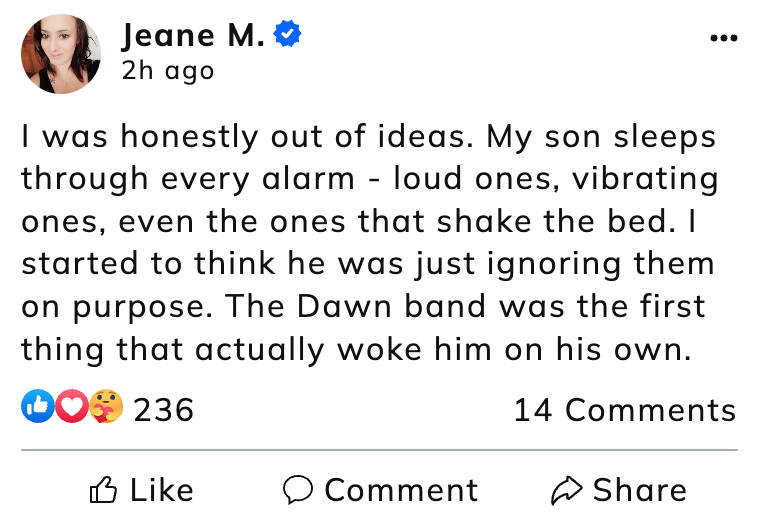Viewport: 760px width, 532px height.
Task: Open the three-dot post options menu
Action: click(x=722, y=39)
